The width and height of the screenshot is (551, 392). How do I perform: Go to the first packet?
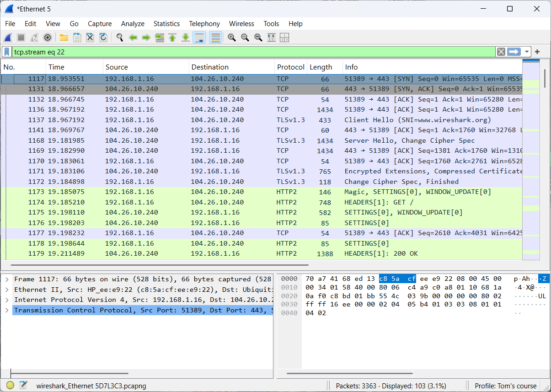172,38
